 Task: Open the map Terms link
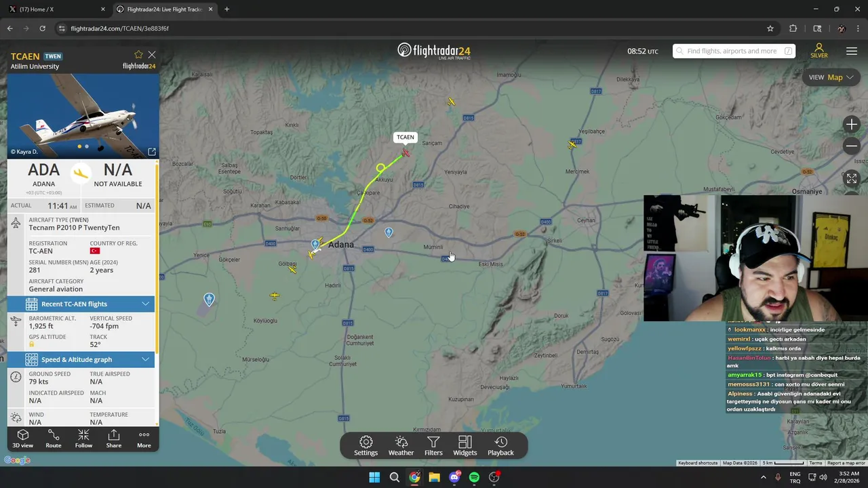[x=816, y=463]
